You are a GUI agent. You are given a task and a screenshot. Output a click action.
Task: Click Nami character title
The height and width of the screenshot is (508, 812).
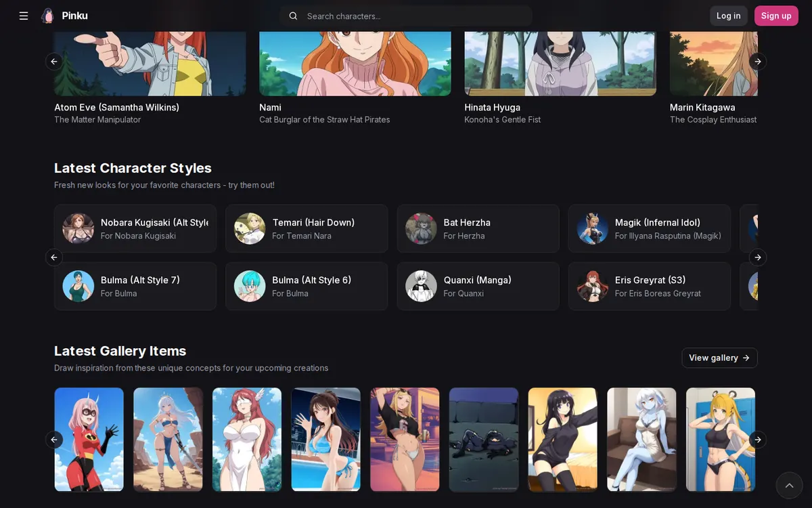(x=270, y=107)
